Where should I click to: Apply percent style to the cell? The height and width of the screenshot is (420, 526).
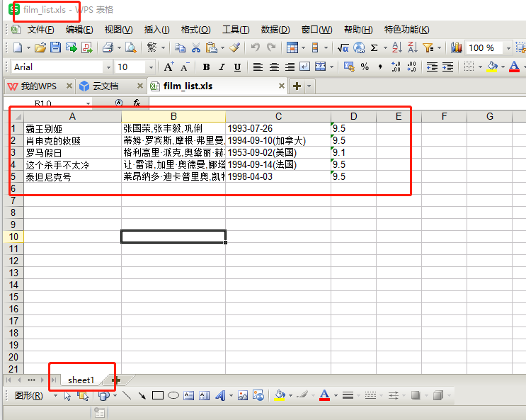click(365, 67)
